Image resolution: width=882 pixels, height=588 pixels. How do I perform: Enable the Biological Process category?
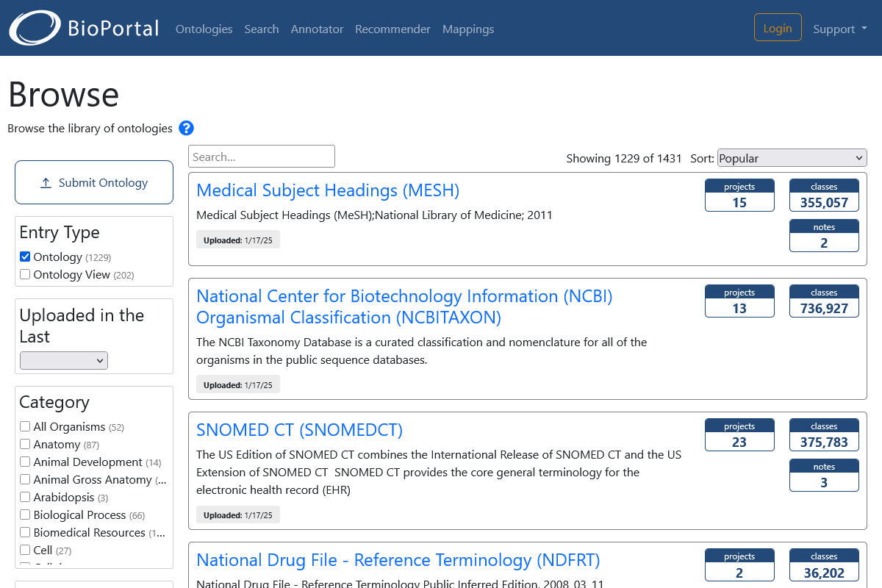coord(24,514)
